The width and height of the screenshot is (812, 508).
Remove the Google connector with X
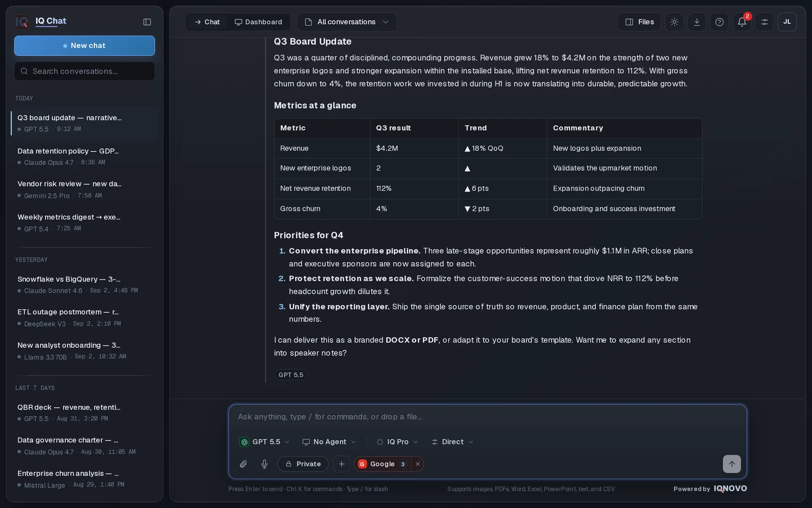pos(418,464)
